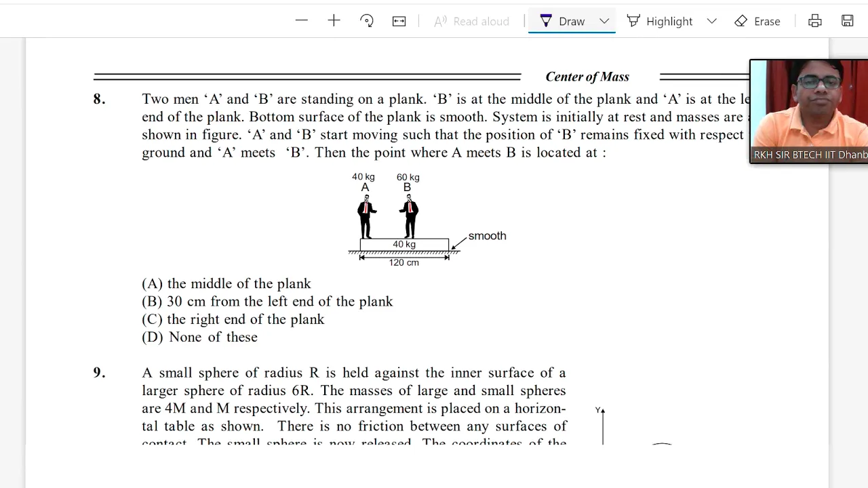Click the presenter webcam thumbnail
Screen dimensions: 868x488
(x=809, y=111)
